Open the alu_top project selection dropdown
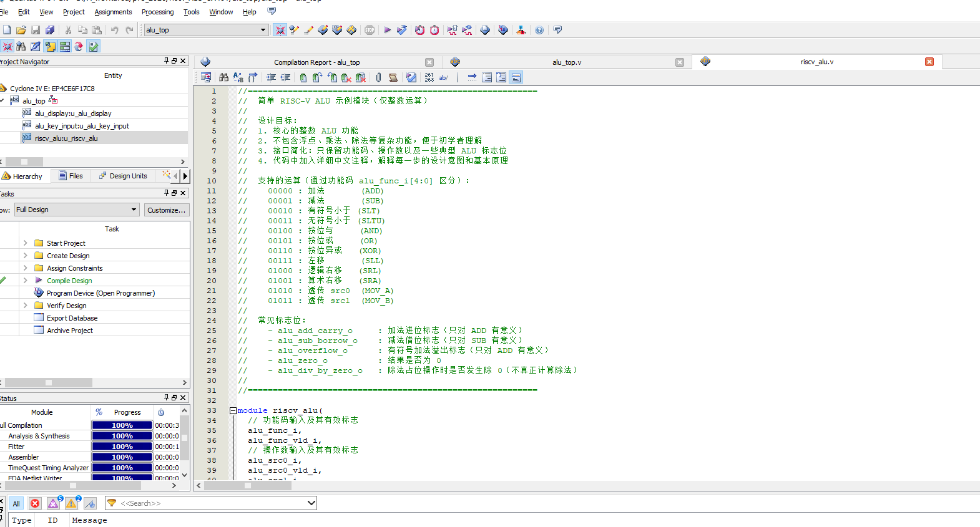The image size is (980, 527). (x=263, y=30)
